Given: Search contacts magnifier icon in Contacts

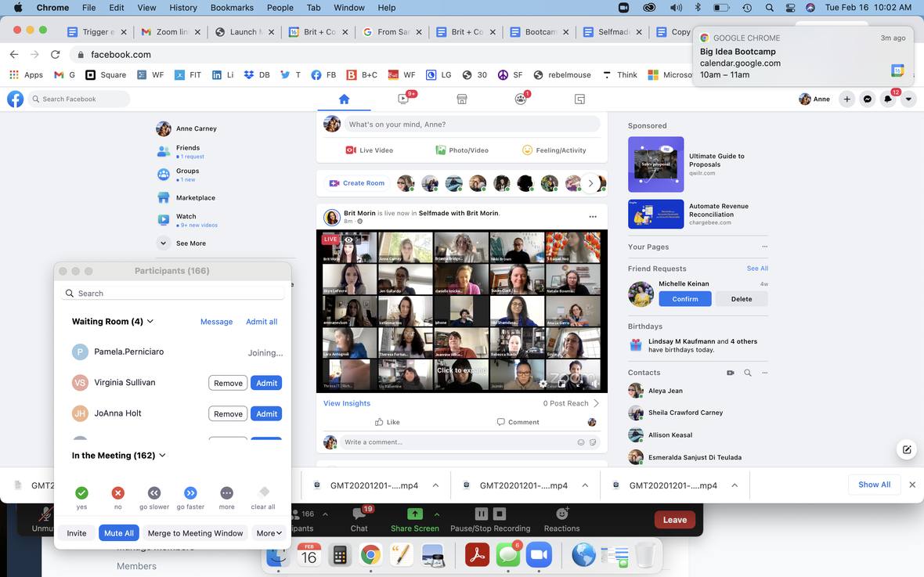Looking at the screenshot, I should coord(748,373).
